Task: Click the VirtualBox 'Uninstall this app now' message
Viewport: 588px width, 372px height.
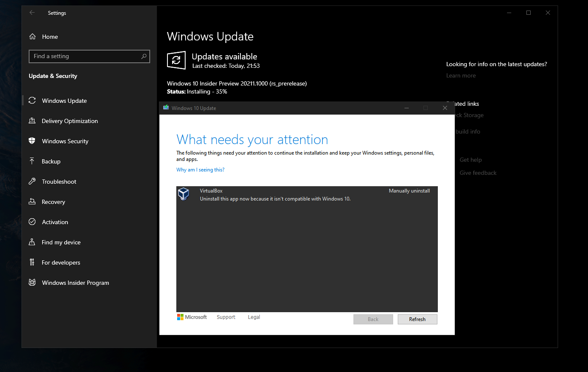Action: pos(275,199)
